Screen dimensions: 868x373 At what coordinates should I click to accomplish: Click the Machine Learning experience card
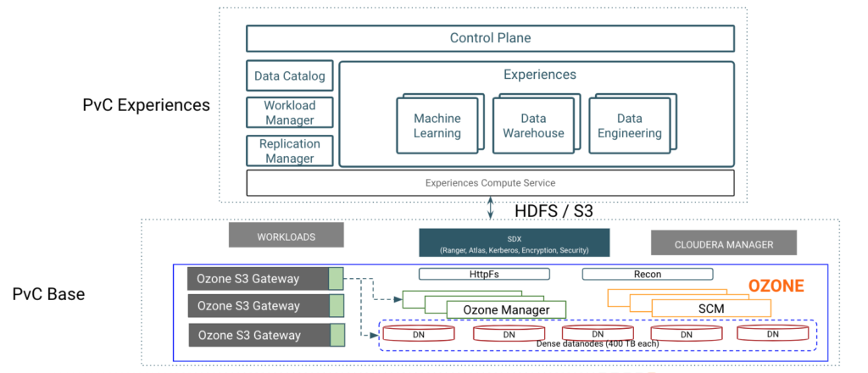437,126
